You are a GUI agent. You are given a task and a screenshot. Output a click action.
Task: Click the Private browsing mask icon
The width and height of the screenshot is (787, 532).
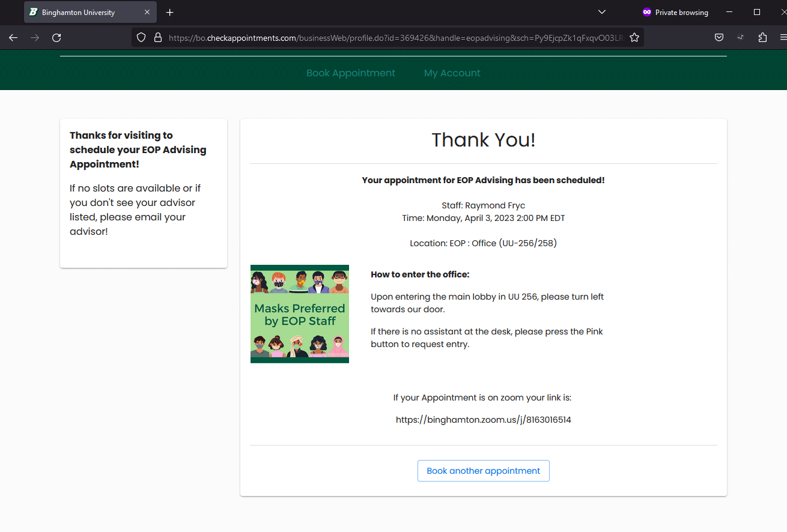pos(647,12)
